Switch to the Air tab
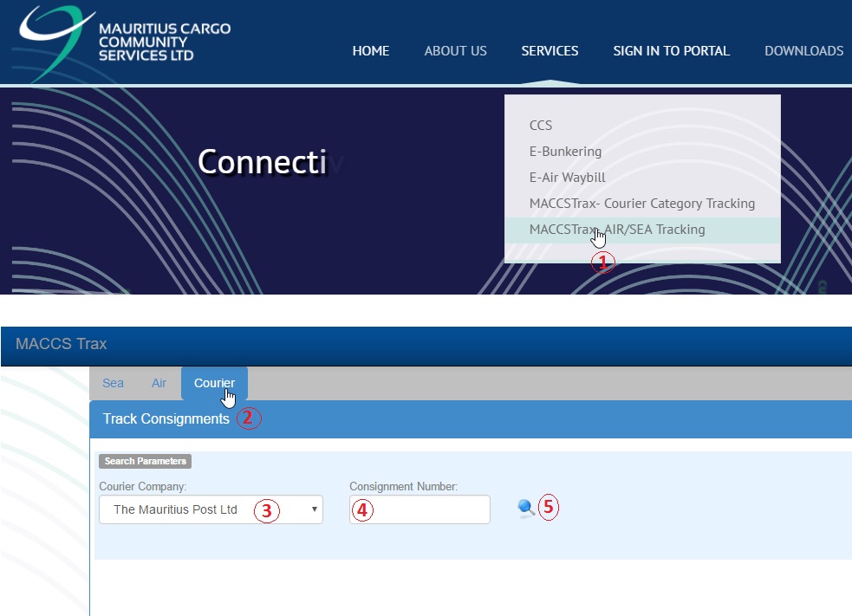 coord(159,383)
